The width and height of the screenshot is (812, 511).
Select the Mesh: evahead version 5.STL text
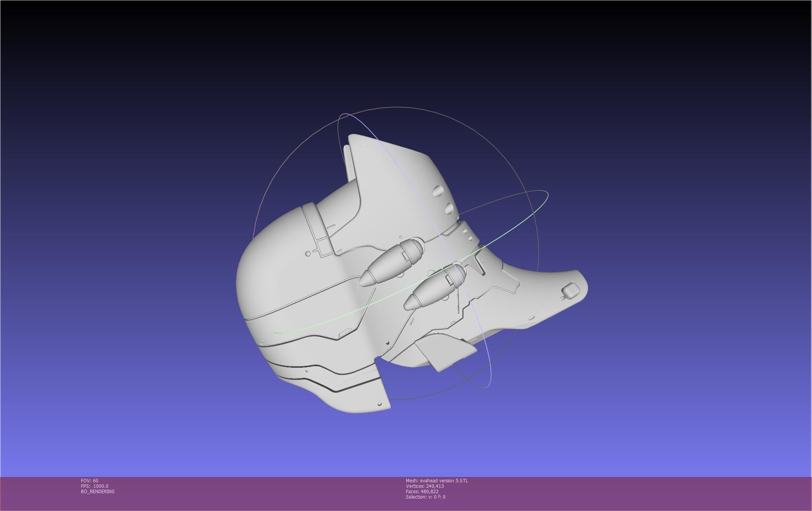437,480
